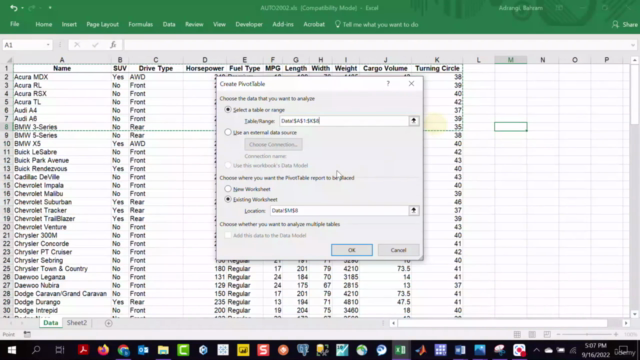This screenshot has width=640, height=360.
Task: Click the Location range selector icon
Action: coord(413,211)
